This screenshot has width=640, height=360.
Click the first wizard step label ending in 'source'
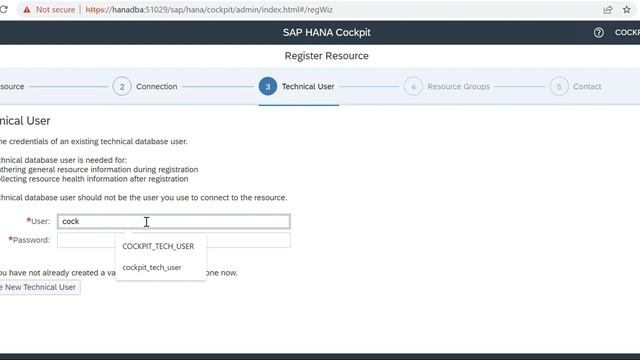click(12, 87)
